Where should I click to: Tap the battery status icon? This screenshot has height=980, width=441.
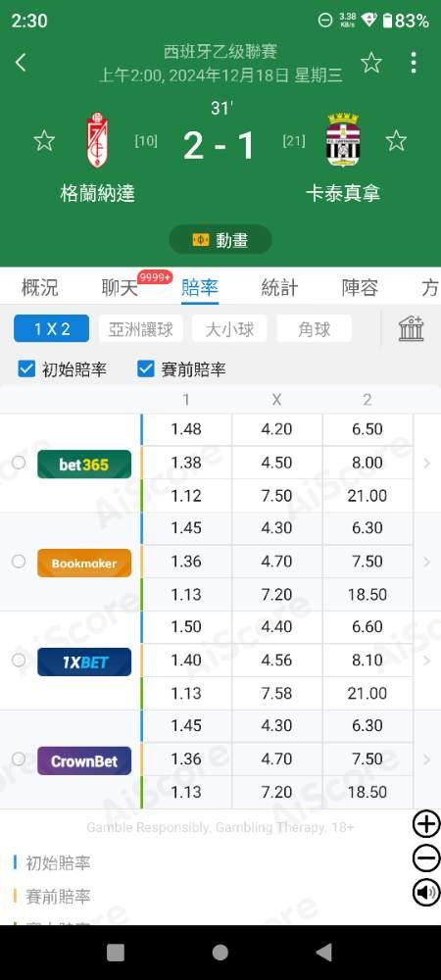(x=387, y=21)
